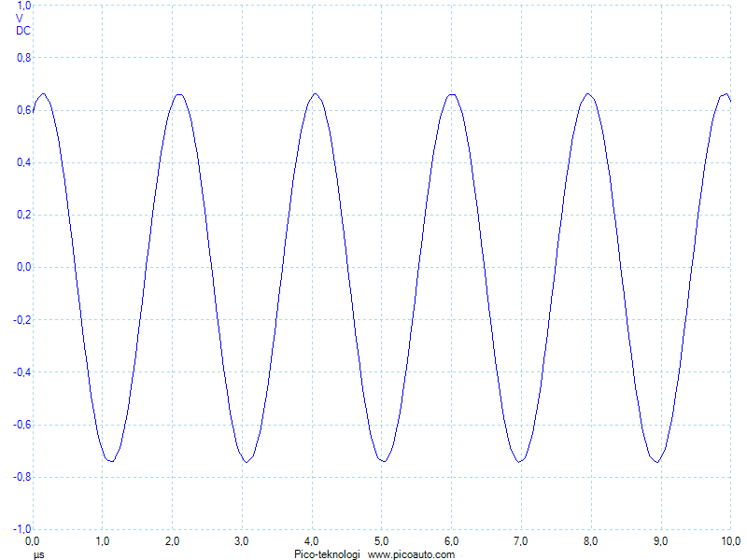Click the 0,2 voltage axis label

point(24,215)
